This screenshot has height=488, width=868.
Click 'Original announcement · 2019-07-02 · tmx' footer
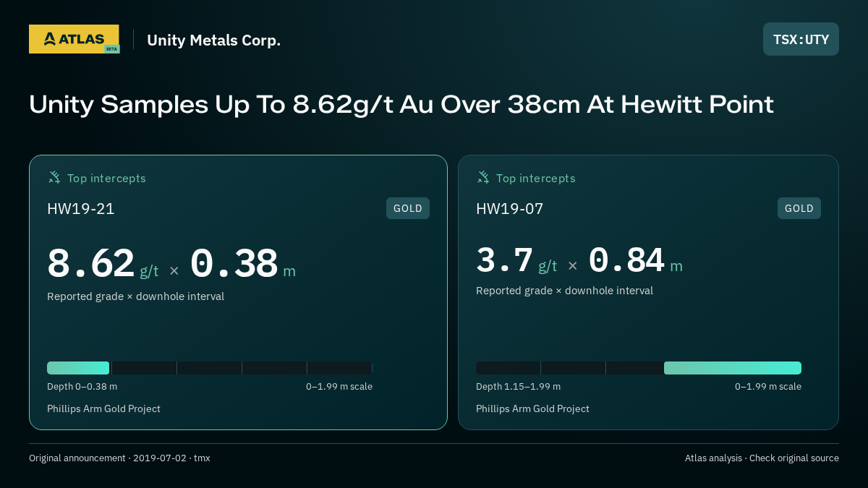coord(119,458)
